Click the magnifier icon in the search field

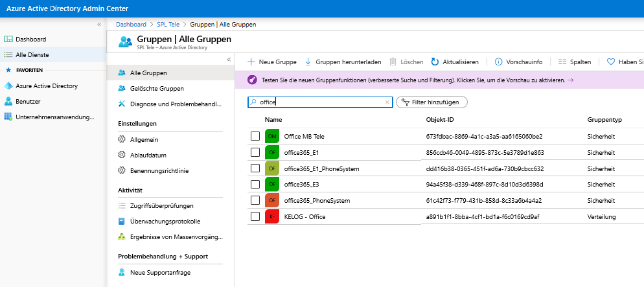(x=253, y=102)
